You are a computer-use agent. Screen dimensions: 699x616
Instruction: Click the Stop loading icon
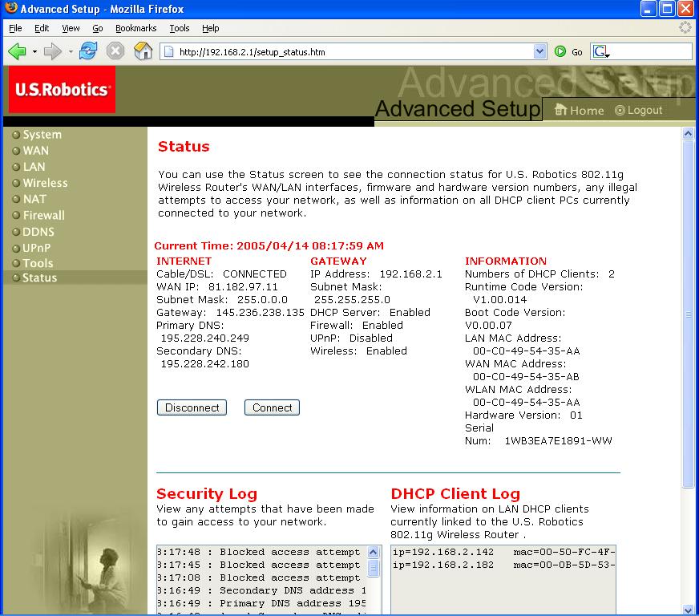pyautogui.click(x=115, y=51)
